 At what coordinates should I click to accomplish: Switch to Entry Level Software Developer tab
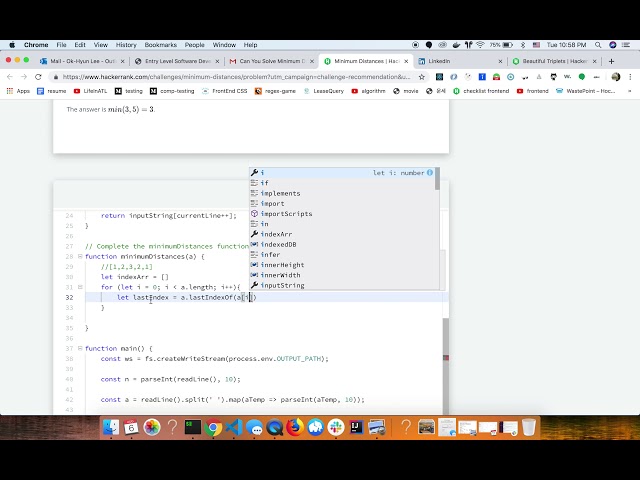pos(178,61)
